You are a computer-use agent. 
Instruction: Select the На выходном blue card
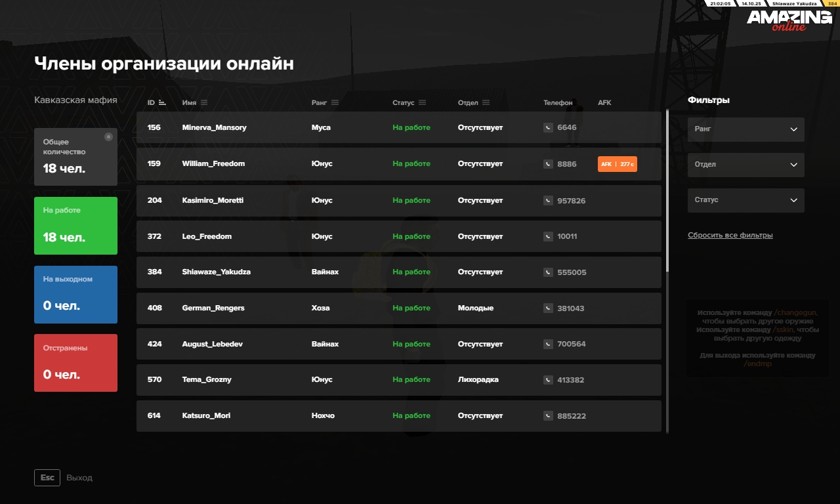coord(75,295)
